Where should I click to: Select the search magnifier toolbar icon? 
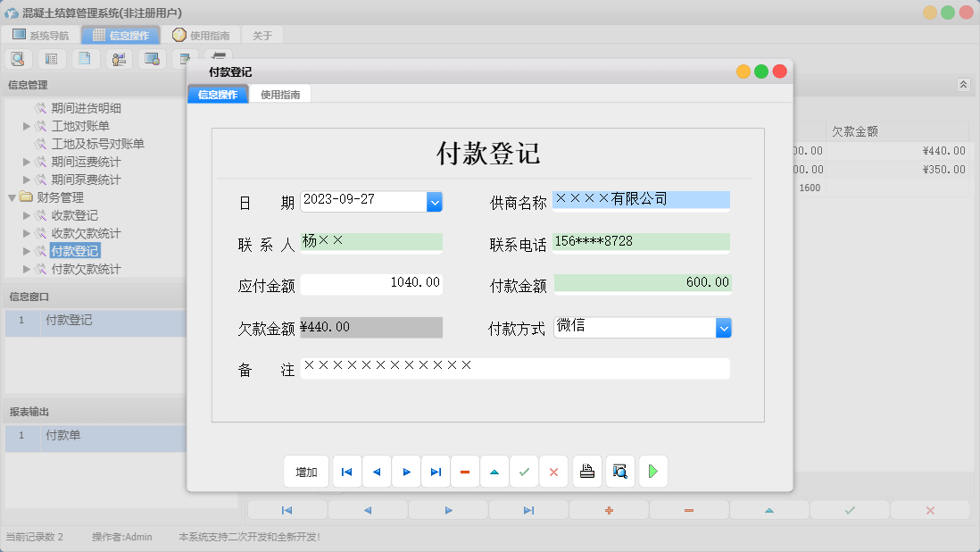pyautogui.click(x=18, y=58)
